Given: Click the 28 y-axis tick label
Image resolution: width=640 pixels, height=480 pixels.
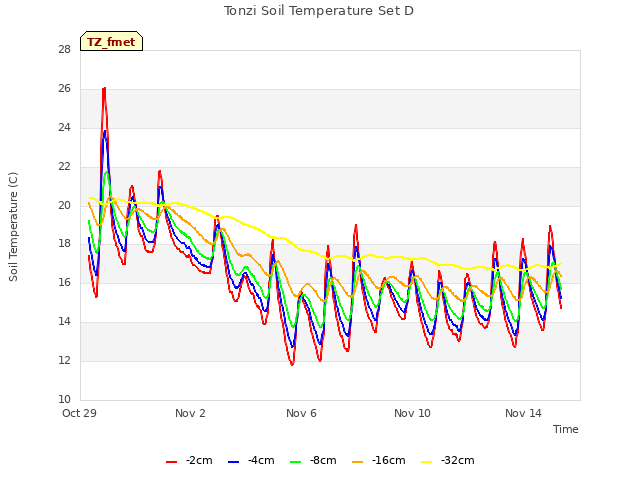Looking at the screenshot, I should click(64, 49).
